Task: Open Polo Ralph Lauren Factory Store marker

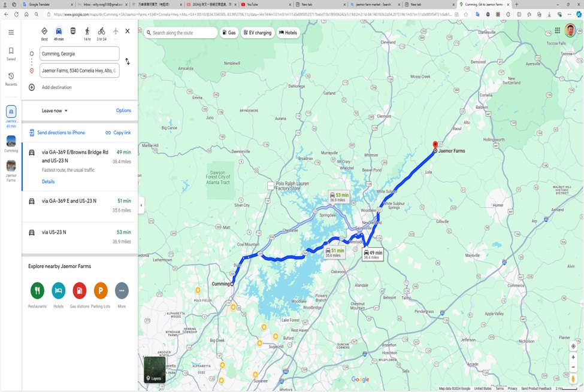Action: pyautogui.click(x=271, y=186)
